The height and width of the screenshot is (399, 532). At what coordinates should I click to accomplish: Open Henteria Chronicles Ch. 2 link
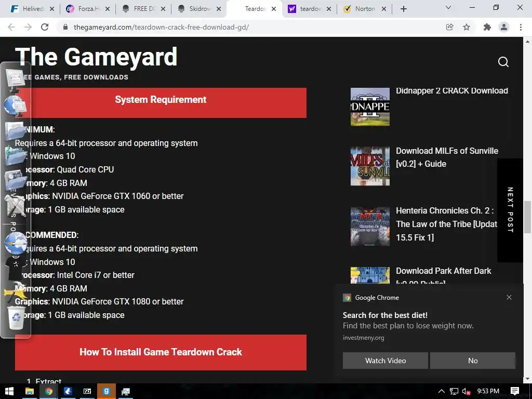446,223
